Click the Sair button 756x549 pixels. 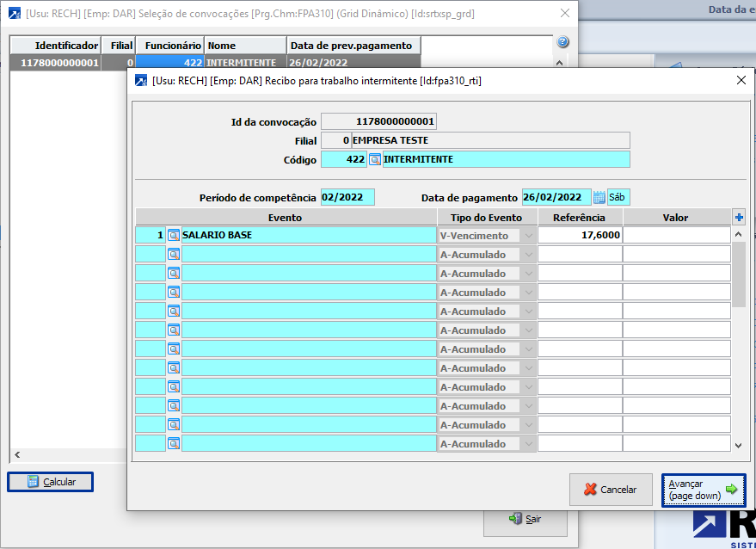tap(525, 519)
